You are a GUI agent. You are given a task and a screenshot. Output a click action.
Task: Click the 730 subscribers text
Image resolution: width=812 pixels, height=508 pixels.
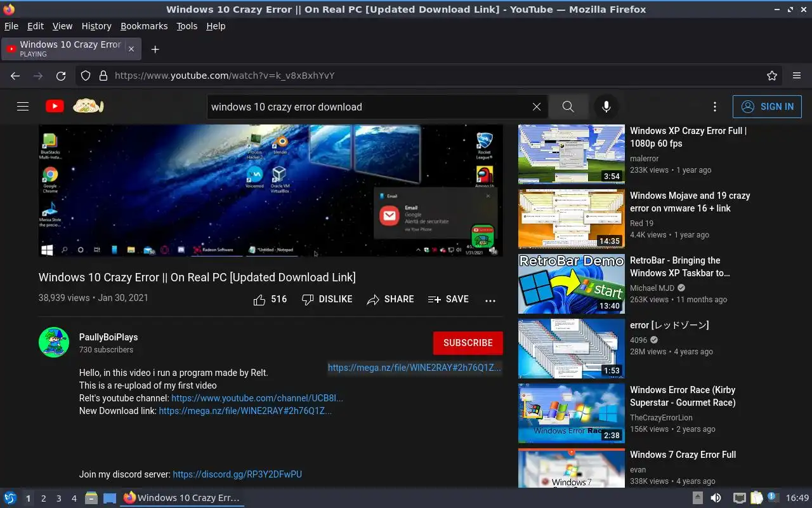106,350
